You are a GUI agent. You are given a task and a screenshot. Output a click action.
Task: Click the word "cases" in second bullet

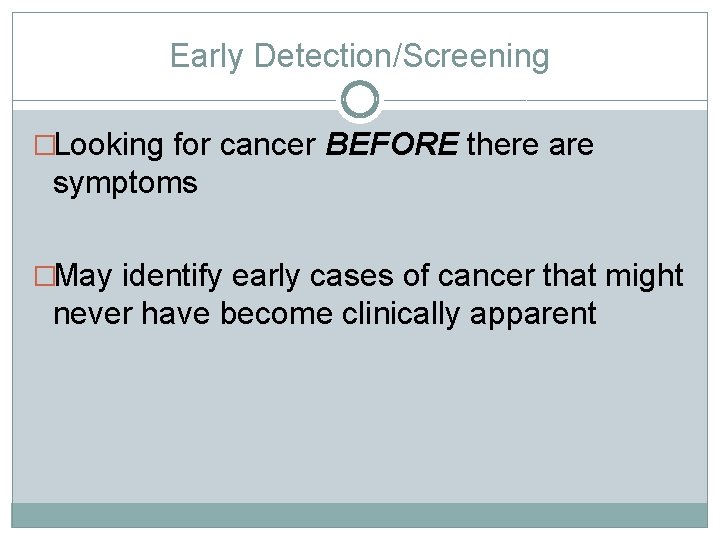(352, 277)
